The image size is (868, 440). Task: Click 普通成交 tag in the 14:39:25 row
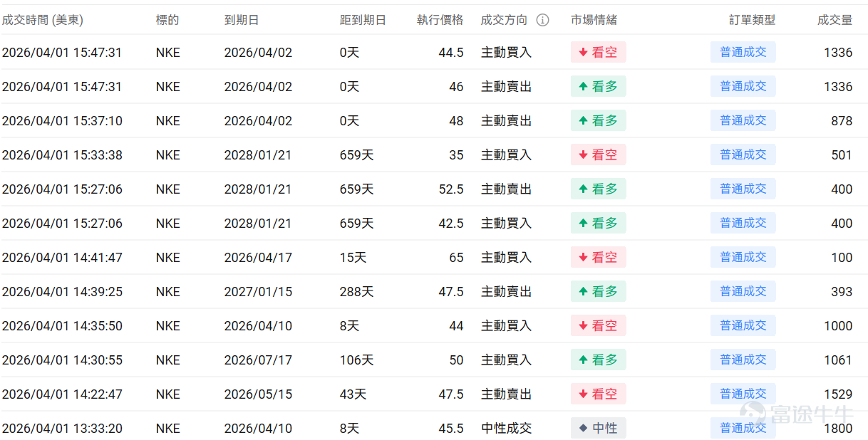[743, 291]
